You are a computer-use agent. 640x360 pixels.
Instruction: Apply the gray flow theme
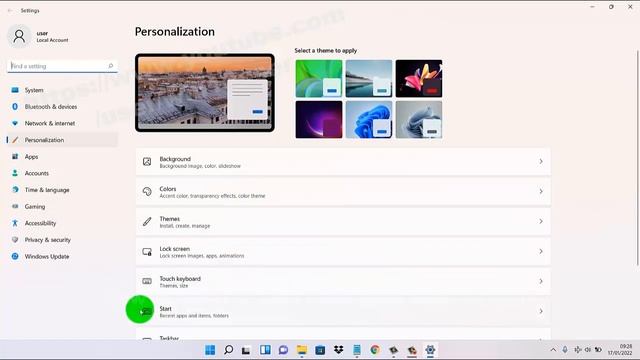click(419, 120)
